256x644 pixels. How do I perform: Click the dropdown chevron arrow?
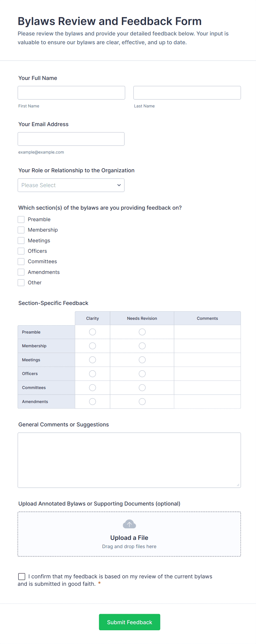point(119,185)
